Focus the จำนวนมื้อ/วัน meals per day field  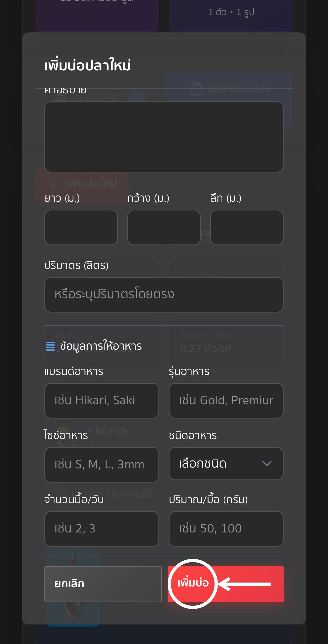pos(102,528)
